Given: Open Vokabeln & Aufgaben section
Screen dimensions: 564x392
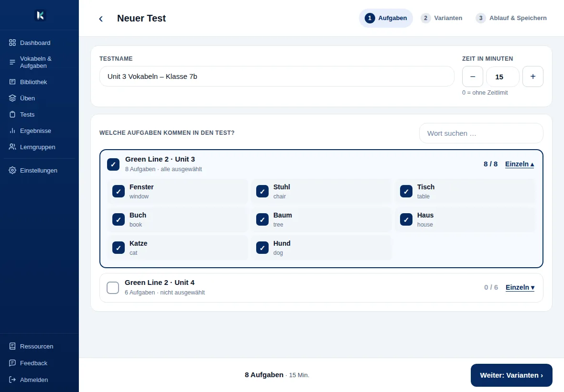Looking at the screenshot, I should pos(39,62).
